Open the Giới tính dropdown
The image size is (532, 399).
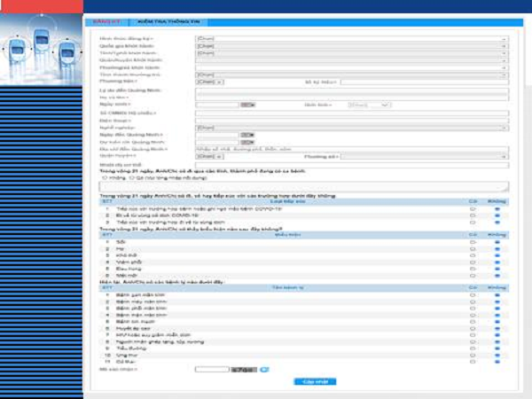coord(369,105)
